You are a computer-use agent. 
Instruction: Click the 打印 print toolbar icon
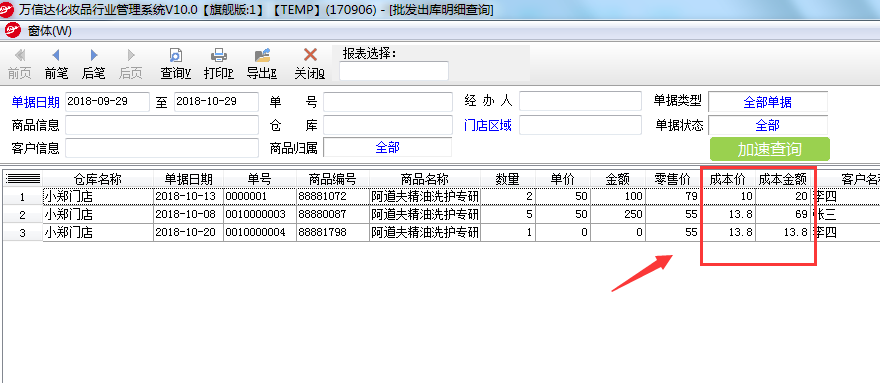pos(219,55)
